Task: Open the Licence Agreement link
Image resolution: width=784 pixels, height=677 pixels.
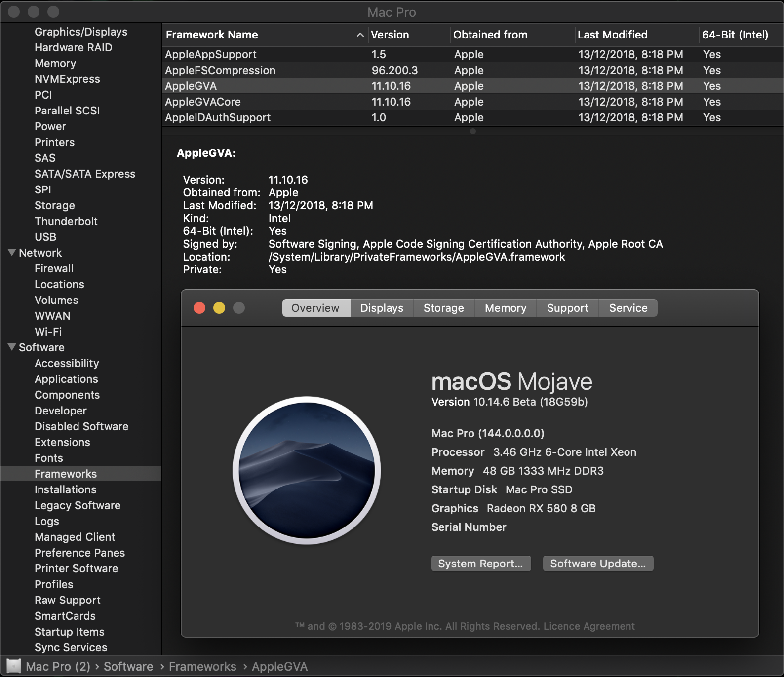Action: [x=589, y=626]
